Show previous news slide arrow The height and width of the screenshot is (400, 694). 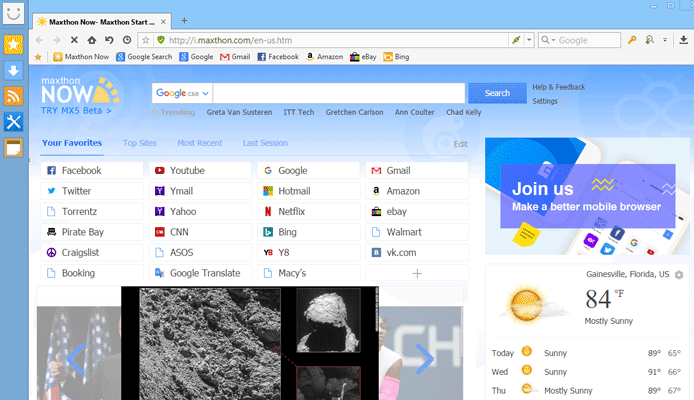pos(76,359)
